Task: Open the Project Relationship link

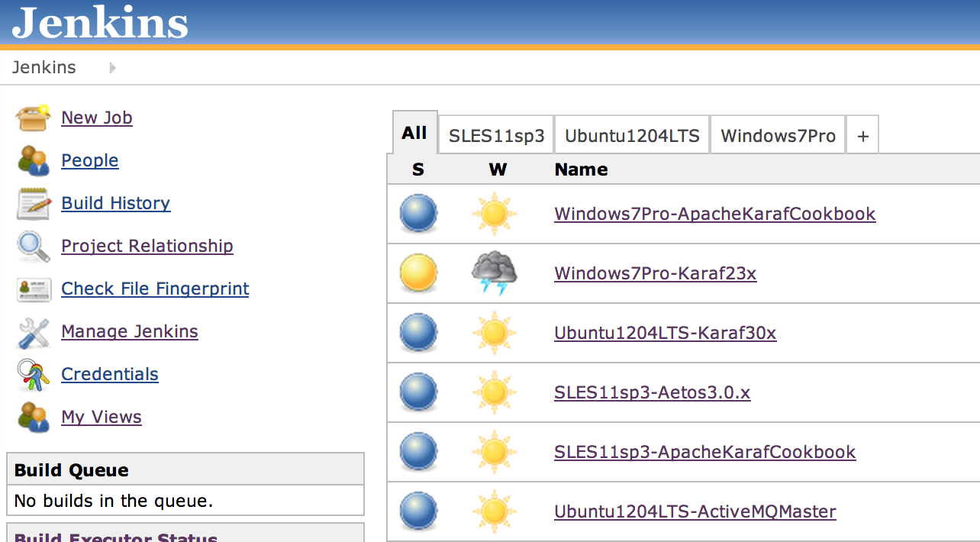Action: coord(147,246)
